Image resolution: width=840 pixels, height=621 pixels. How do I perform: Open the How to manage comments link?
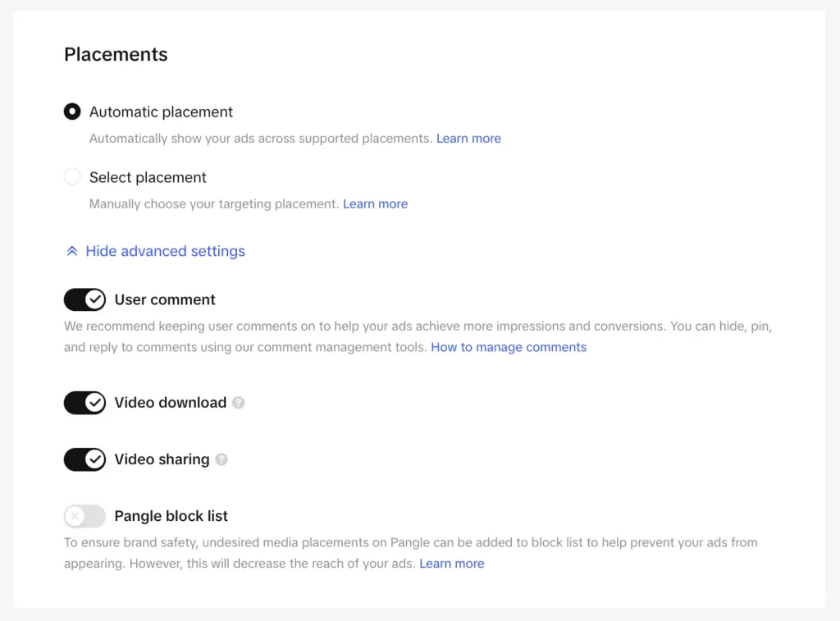[x=509, y=347]
